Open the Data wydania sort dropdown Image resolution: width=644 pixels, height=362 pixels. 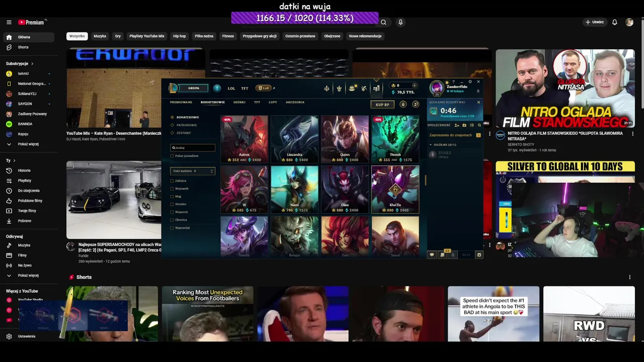(193, 171)
